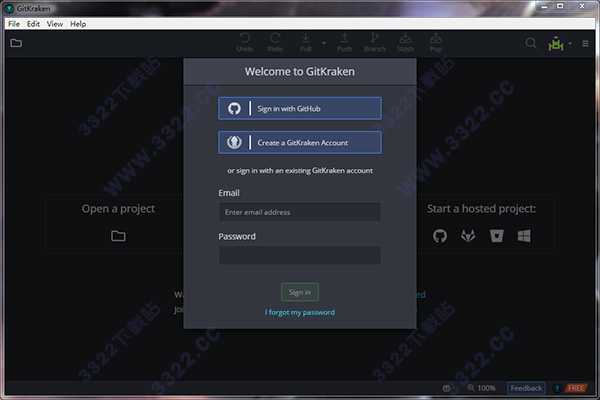The width and height of the screenshot is (600, 400).
Task: Minimize the GitKraken window
Action: click(545, 6)
